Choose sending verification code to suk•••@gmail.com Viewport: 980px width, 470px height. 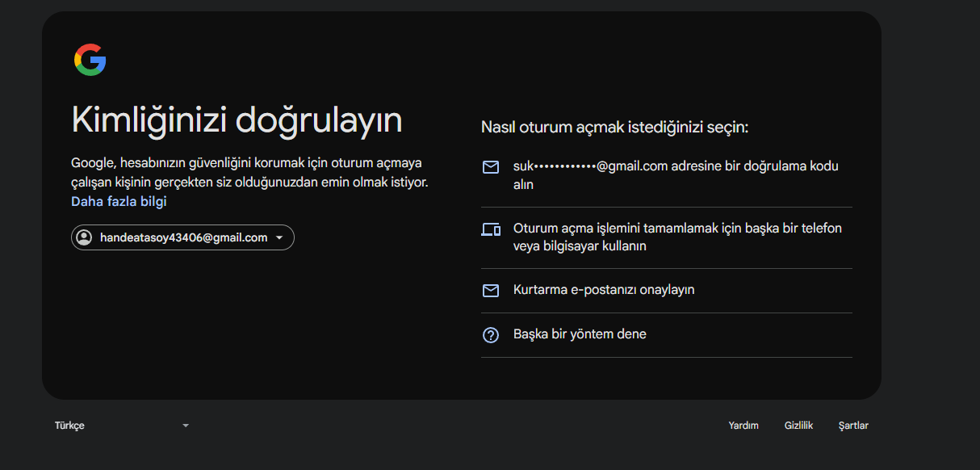click(x=667, y=175)
